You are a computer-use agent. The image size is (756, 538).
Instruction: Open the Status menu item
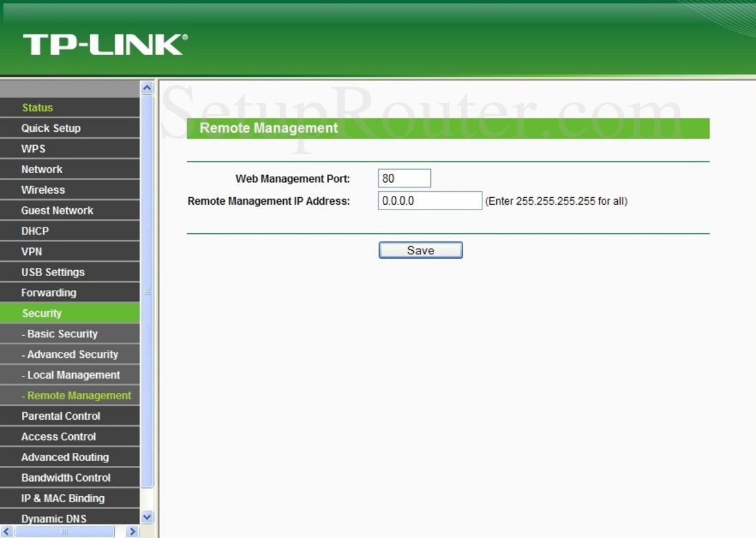tap(70, 107)
